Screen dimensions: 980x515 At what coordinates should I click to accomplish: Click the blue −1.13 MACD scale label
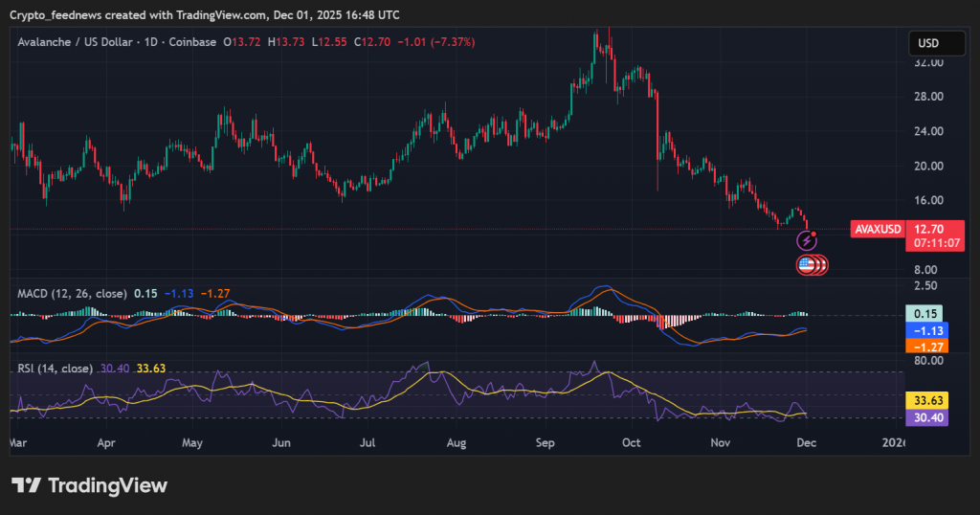click(x=926, y=330)
